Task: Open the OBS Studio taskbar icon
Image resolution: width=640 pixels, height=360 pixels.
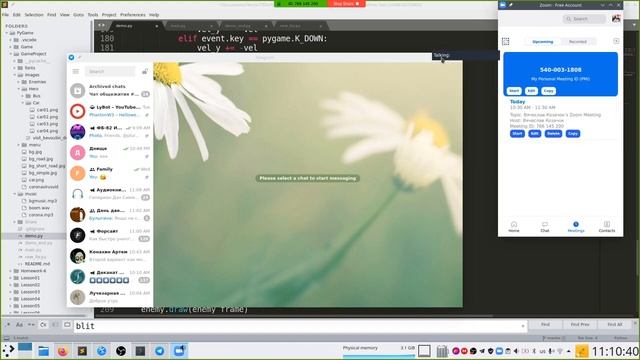Action: [x=121, y=351]
